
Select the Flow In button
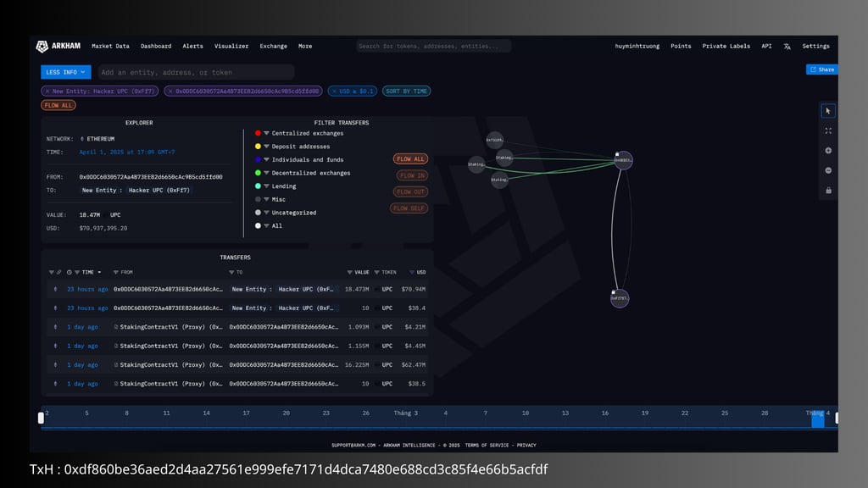(412, 176)
